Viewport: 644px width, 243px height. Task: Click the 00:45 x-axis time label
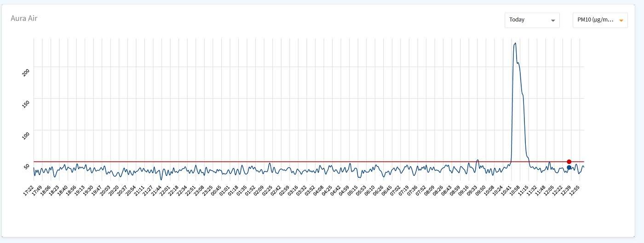pyautogui.click(x=216, y=191)
